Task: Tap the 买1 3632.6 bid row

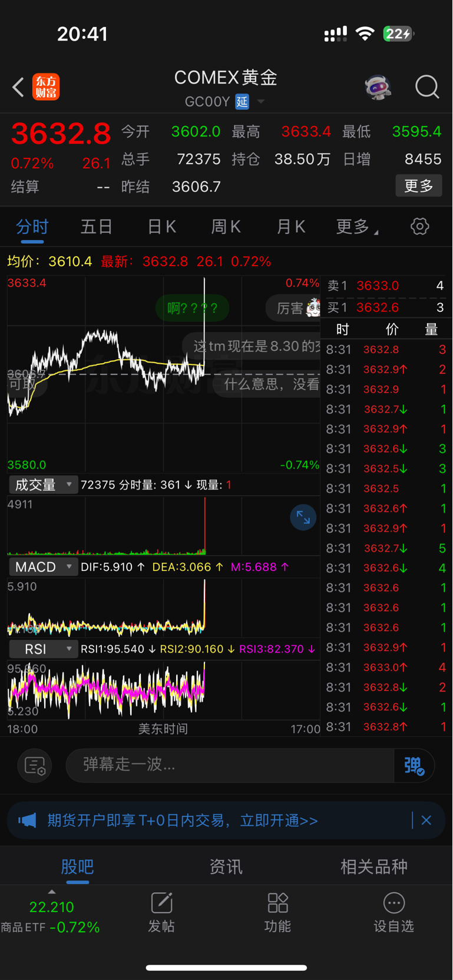Action: (x=386, y=307)
